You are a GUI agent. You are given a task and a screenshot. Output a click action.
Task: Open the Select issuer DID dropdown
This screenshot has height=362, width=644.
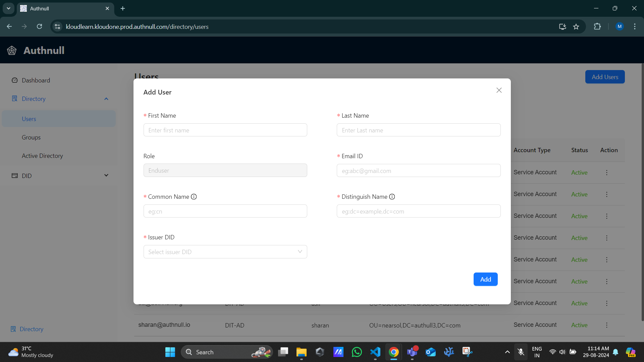click(225, 252)
